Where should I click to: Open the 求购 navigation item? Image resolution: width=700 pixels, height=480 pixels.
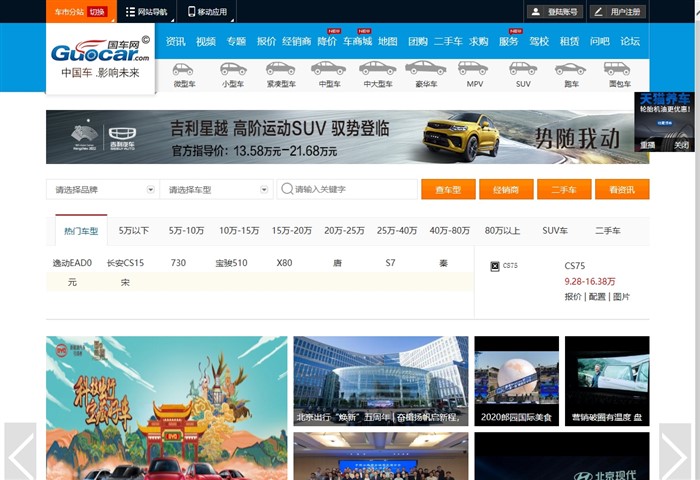tap(479, 42)
